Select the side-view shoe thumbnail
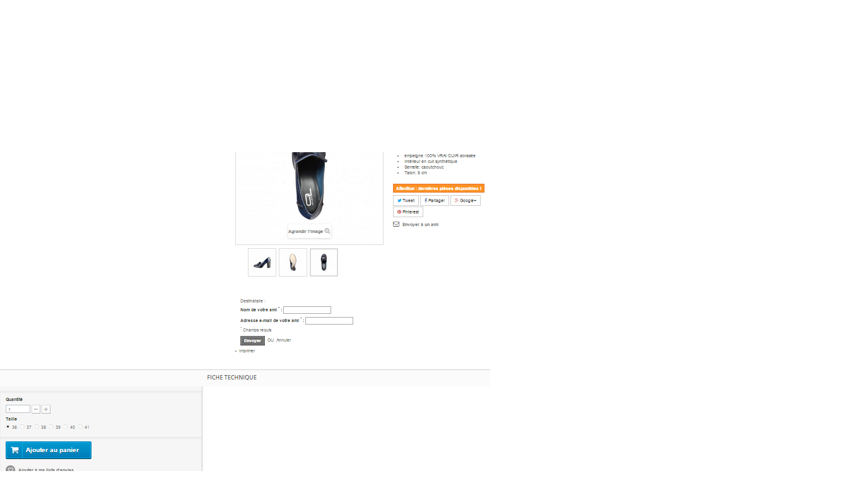This screenshot has width=868, height=490. tap(262, 262)
